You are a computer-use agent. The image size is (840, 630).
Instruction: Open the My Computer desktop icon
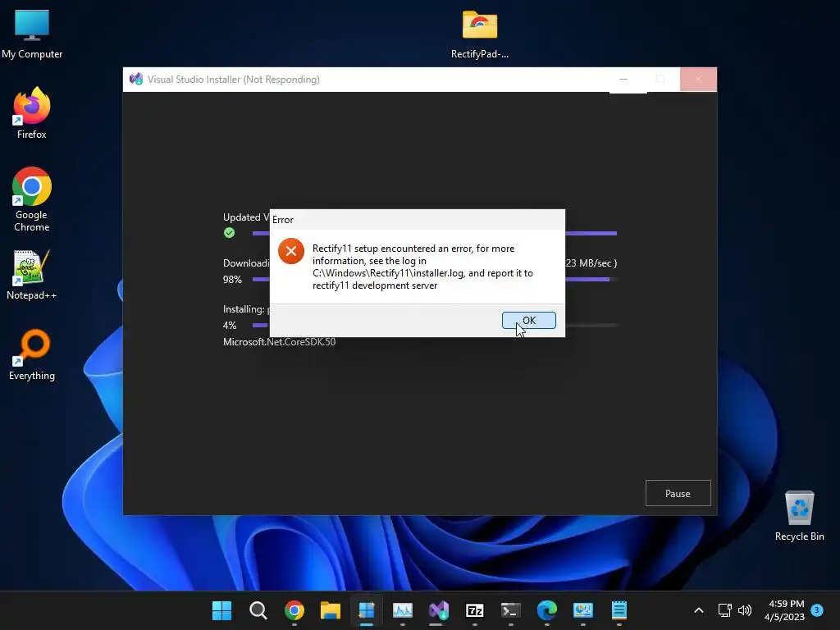(x=32, y=34)
